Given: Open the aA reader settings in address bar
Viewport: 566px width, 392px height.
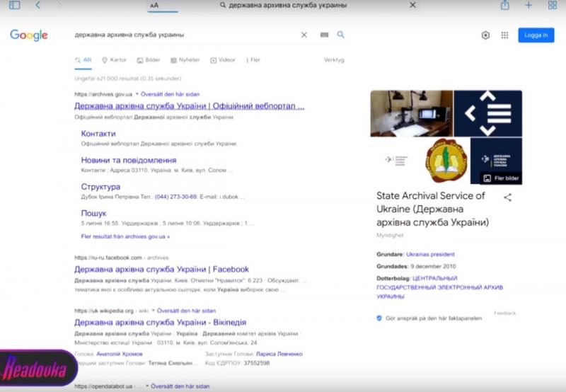Looking at the screenshot, I should pyautogui.click(x=154, y=5).
